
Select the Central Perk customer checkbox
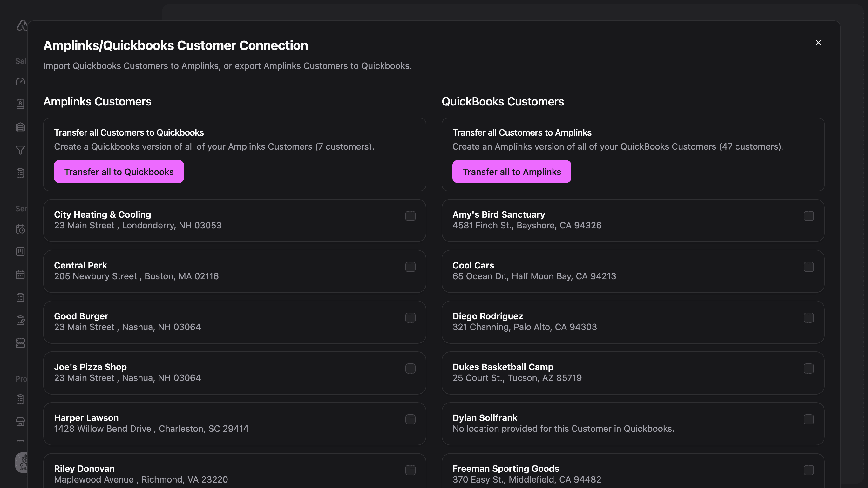point(410,267)
